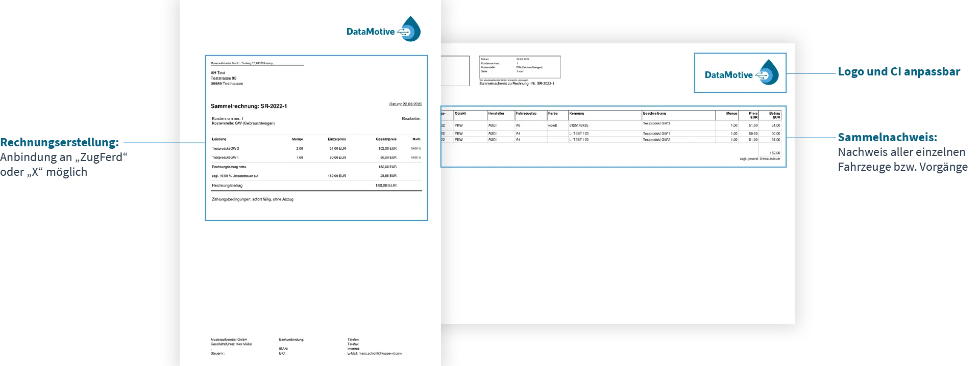This screenshot has width=980, height=366.
Task: Click the 'Leistung' column header on the invoice
Action: click(x=219, y=139)
